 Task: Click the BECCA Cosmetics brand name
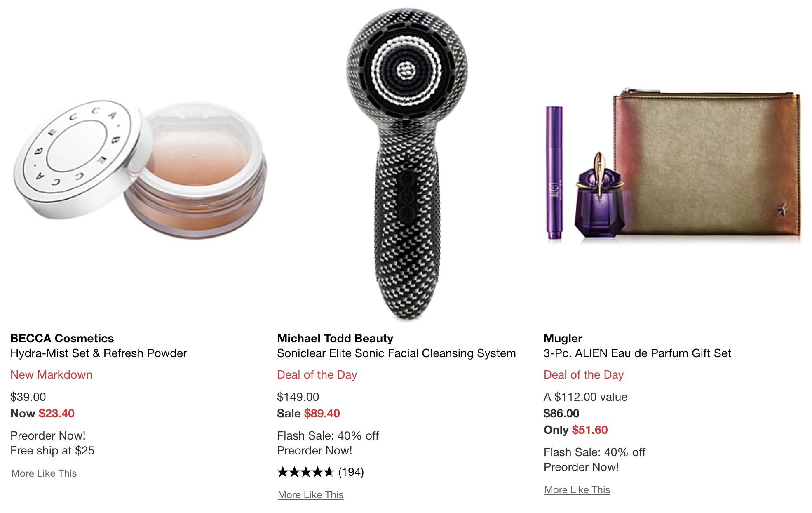click(62, 338)
